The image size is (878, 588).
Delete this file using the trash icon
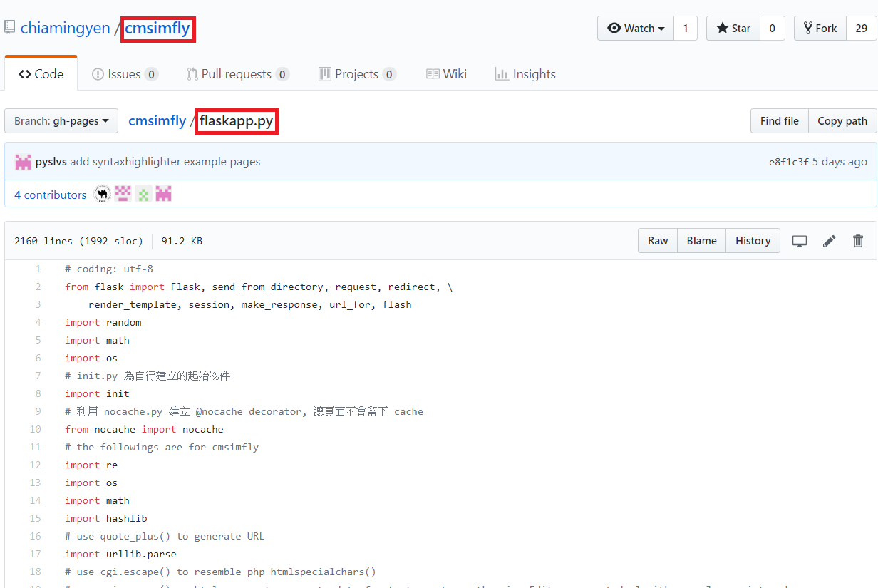[x=858, y=241]
